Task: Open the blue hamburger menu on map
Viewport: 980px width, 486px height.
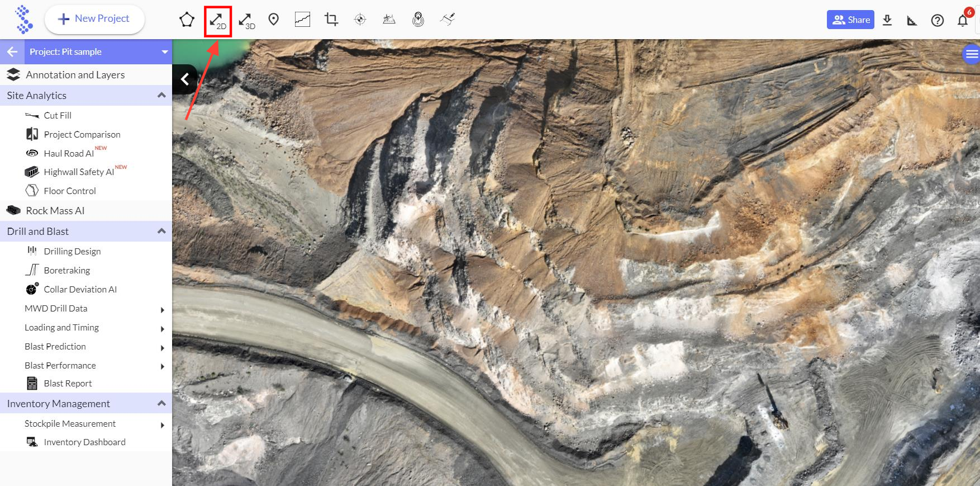Action: [x=972, y=54]
